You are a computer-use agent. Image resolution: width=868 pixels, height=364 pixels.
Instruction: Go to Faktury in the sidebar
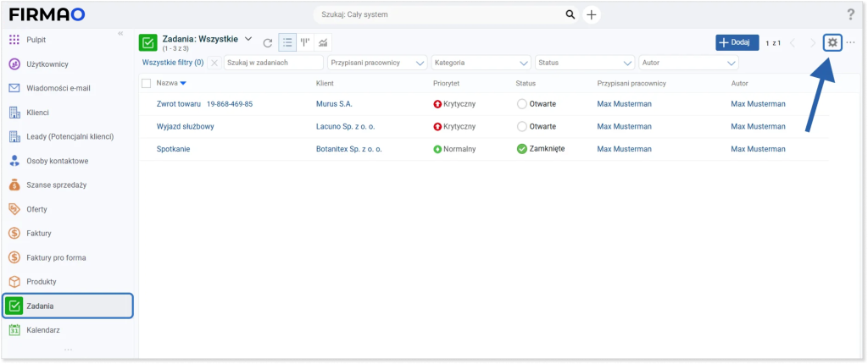[39, 233]
